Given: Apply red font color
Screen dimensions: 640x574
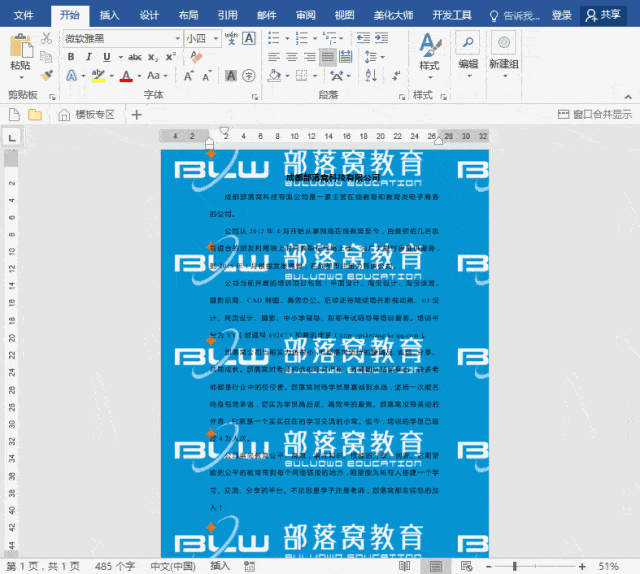Looking at the screenshot, I should (x=126, y=76).
